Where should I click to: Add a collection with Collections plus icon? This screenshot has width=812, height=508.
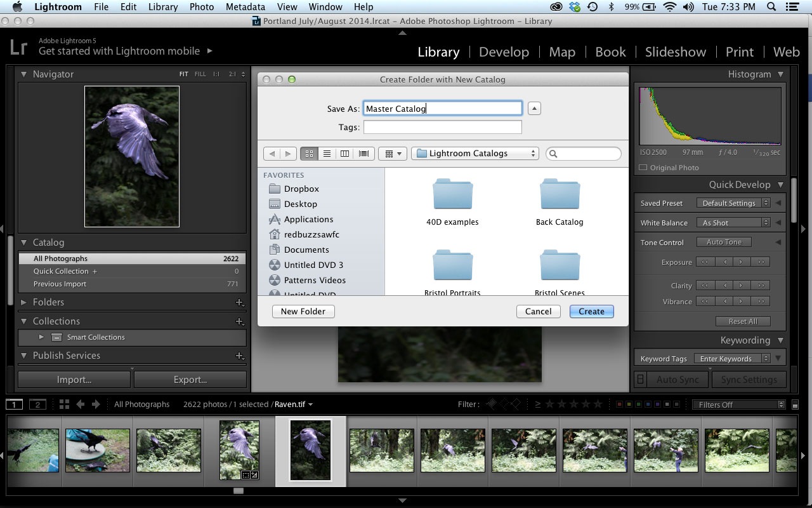click(x=239, y=322)
